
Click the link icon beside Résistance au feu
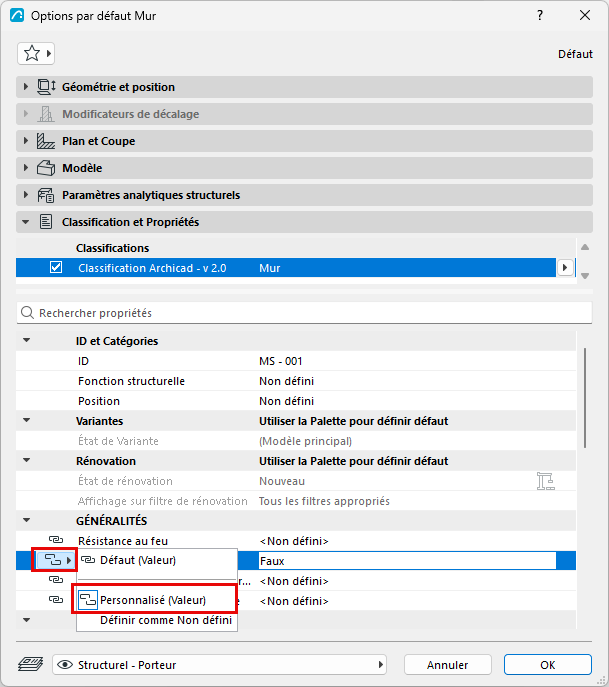[x=56, y=540]
